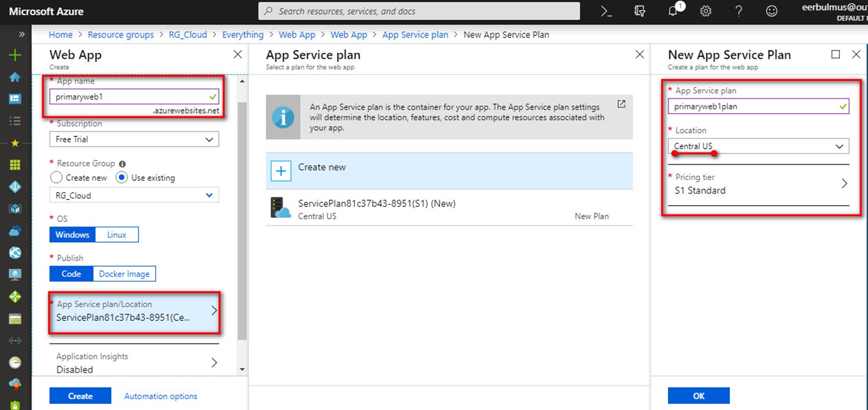Go to RG_Cloud breadcrumb

(x=188, y=35)
